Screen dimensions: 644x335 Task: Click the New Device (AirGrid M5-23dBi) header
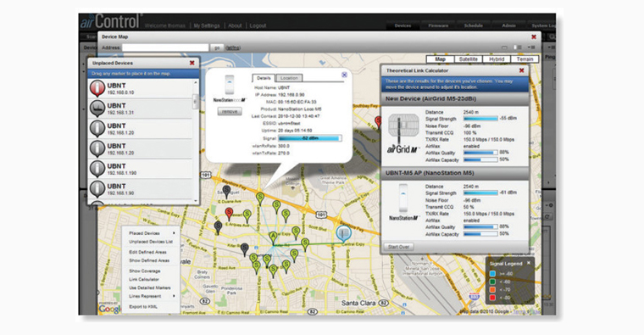(455, 98)
